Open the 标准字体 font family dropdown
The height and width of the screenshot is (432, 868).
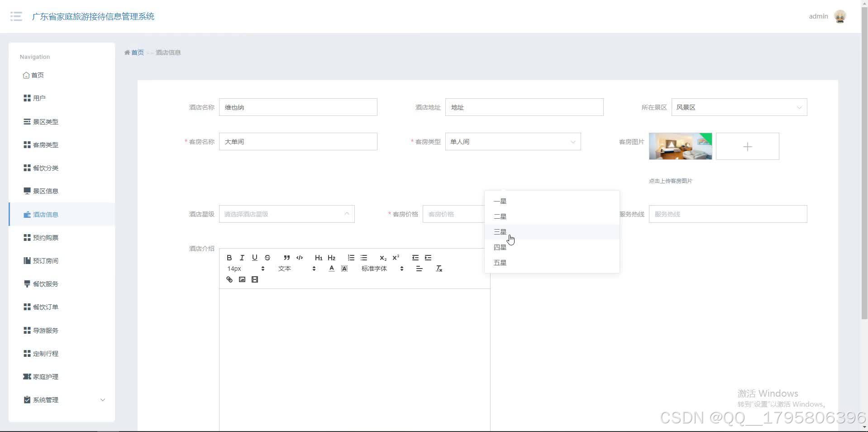pyautogui.click(x=382, y=269)
